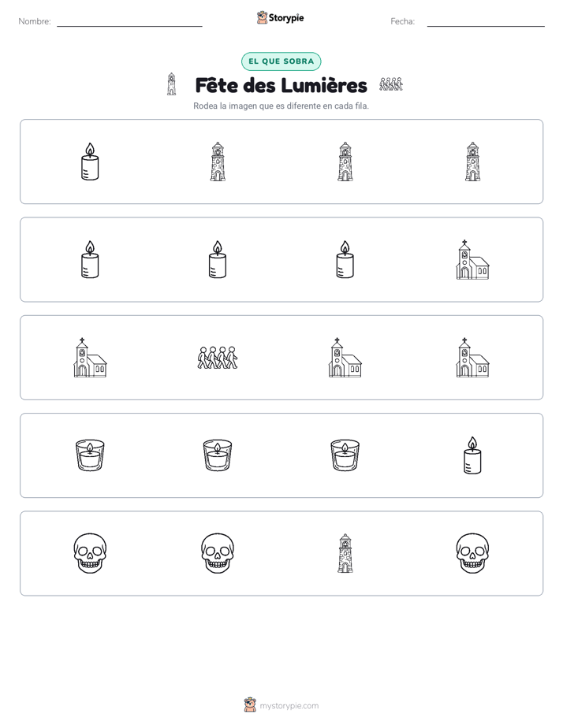563x728 pixels.
Task: Click the first skull in the last row
Action: point(90,553)
